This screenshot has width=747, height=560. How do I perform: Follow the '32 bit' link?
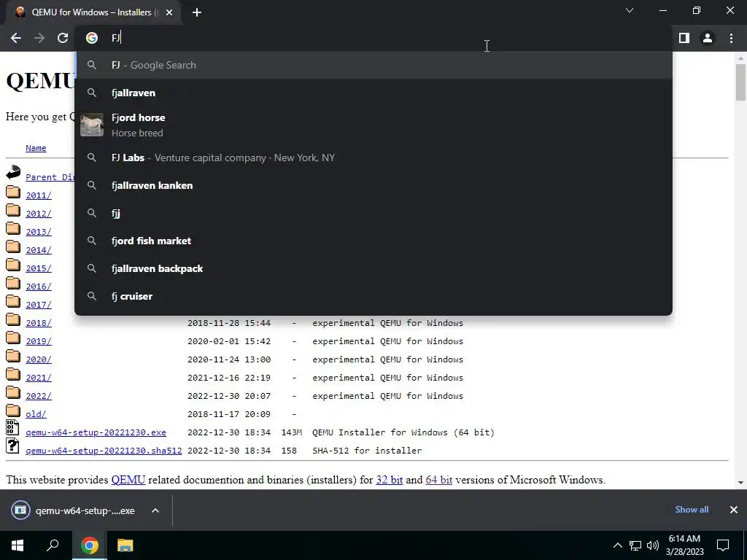click(x=390, y=480)
